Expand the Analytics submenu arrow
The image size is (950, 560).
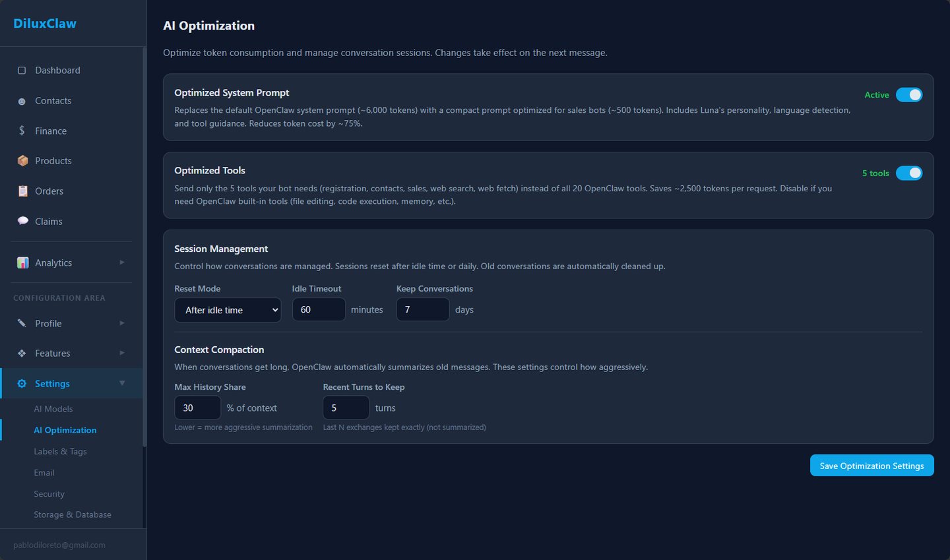click(122, 263)
